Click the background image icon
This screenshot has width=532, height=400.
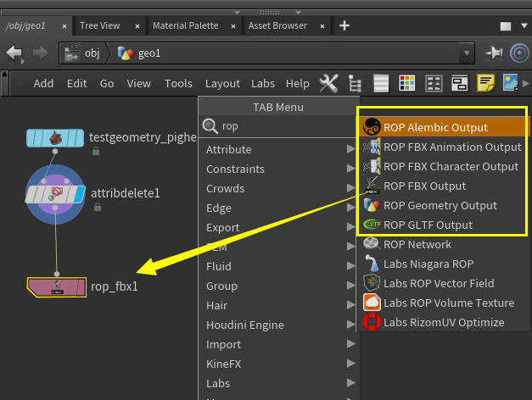coord(511,83)
